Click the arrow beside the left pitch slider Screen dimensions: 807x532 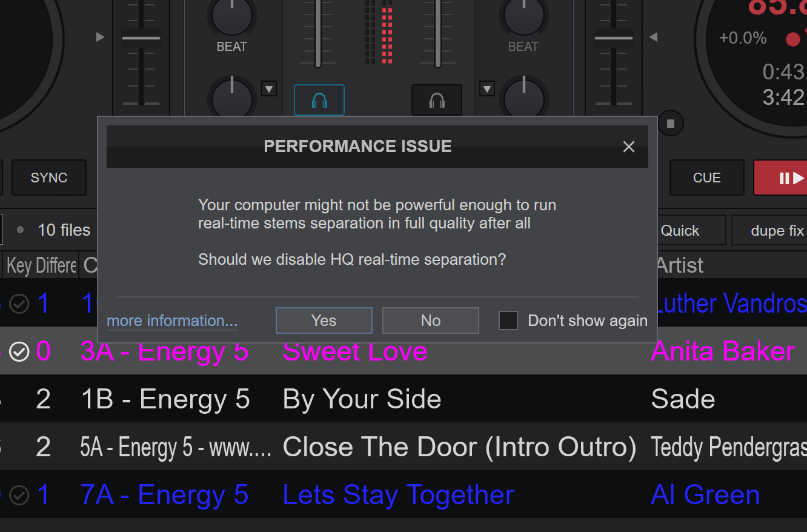tap(100, 38)
